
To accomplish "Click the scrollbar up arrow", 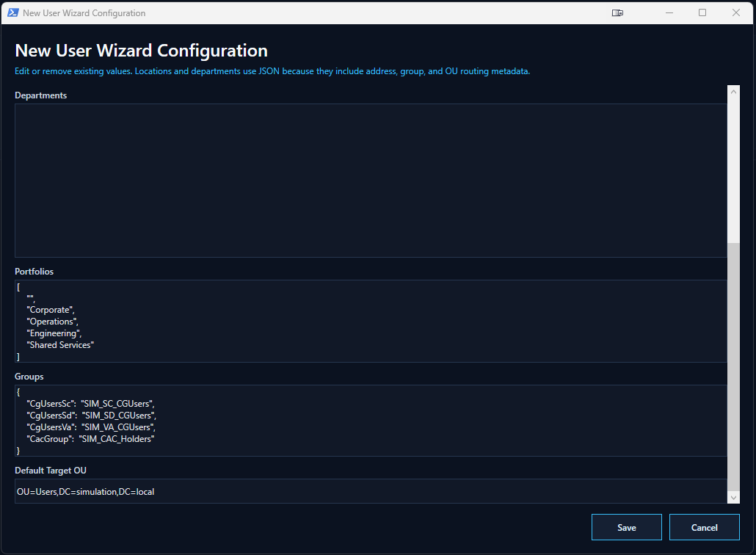I will tap(733, 92).
